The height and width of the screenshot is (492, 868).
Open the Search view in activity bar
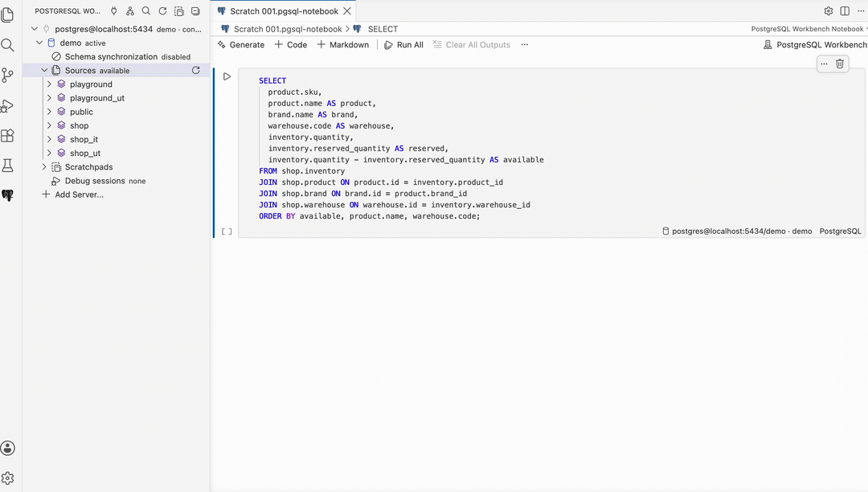click(8, 45)
